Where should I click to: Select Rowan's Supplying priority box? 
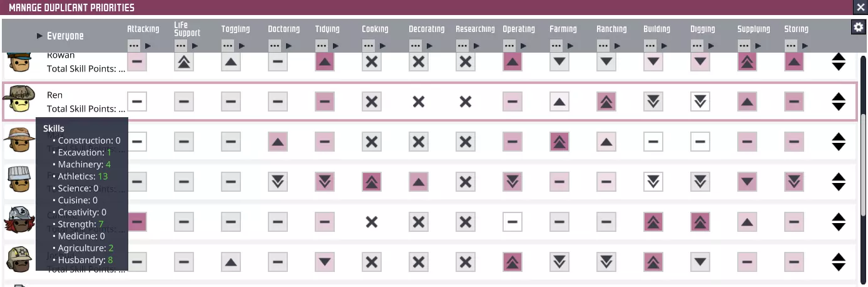[747, 61]
